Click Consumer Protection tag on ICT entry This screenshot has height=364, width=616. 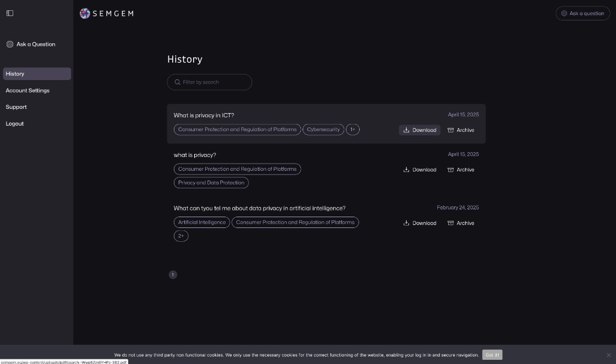[x=237, y=129]
